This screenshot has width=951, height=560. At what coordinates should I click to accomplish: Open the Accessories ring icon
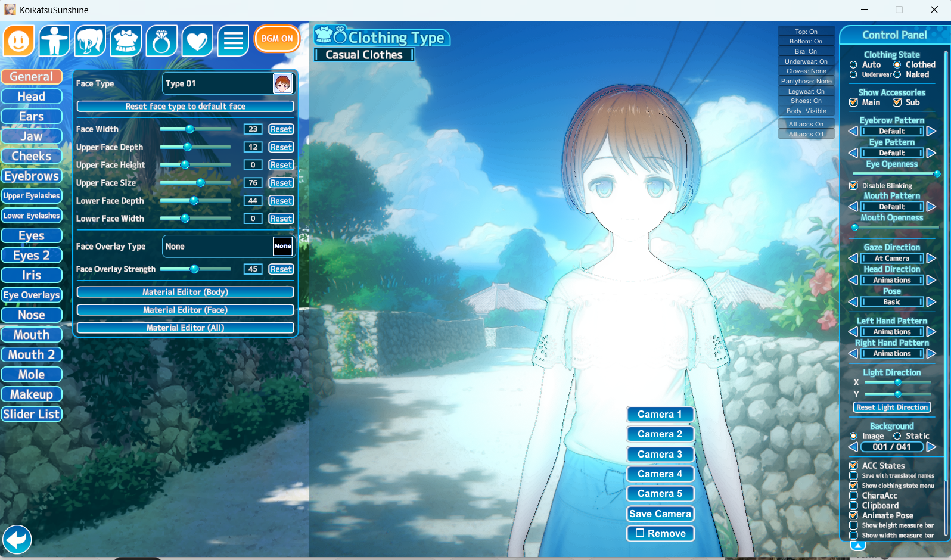161,41
